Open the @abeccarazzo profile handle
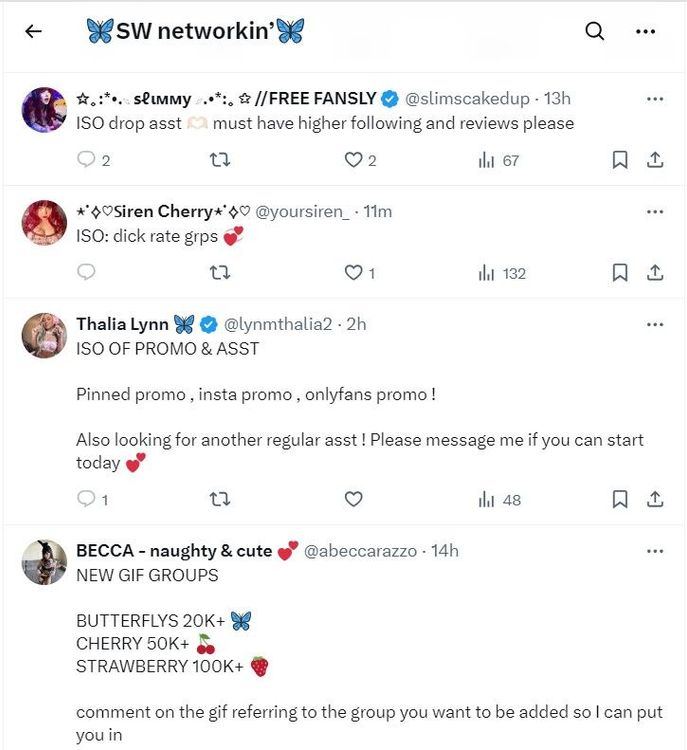The height and width of the screenshot is (750, 687). tap(363, 551)
